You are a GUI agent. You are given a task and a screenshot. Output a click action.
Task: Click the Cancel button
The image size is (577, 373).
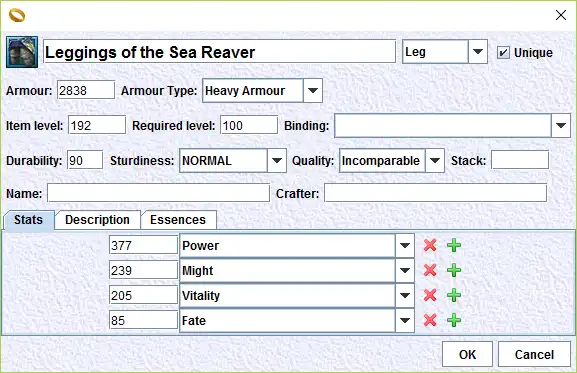tap(534, 354)
